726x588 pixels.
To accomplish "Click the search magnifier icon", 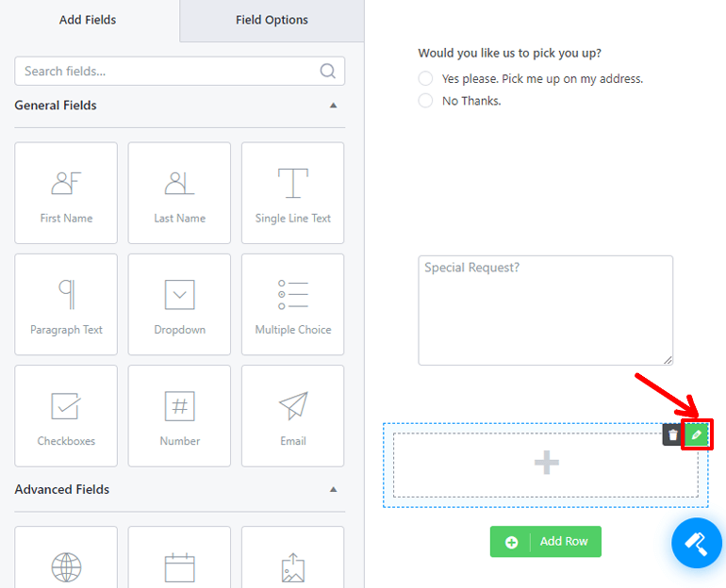I will [327, 71].
